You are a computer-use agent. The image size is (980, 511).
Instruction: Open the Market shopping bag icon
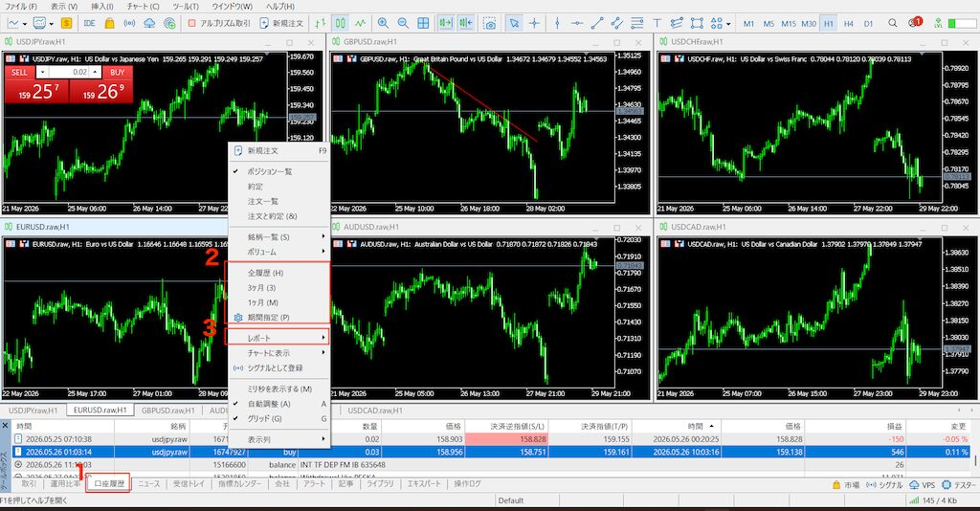coord(109,23)
